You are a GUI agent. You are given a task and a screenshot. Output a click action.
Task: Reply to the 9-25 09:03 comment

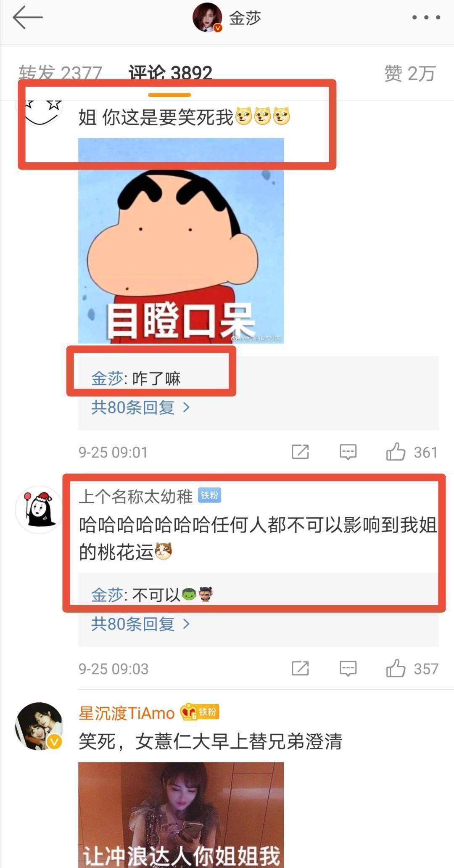348,669
